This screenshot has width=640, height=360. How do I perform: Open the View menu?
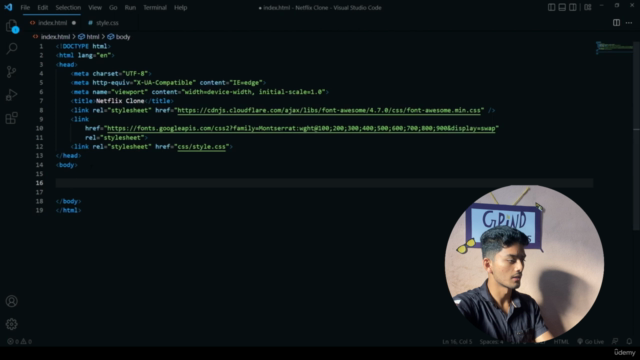point(95,7)
